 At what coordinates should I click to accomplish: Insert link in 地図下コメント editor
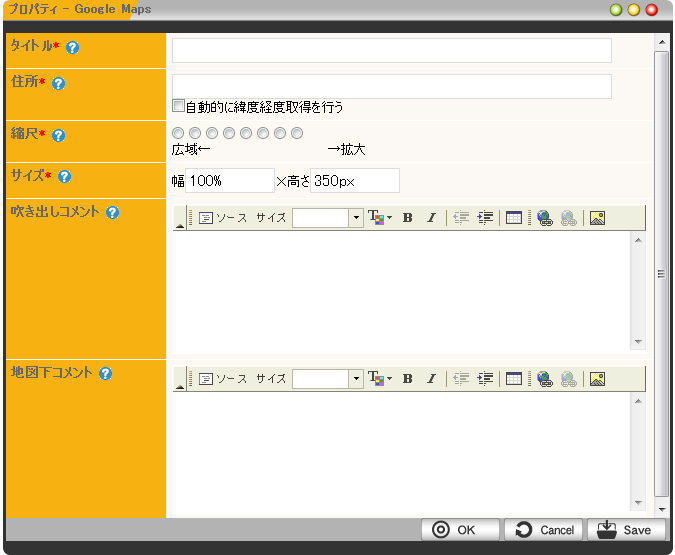tap(545, 379)
